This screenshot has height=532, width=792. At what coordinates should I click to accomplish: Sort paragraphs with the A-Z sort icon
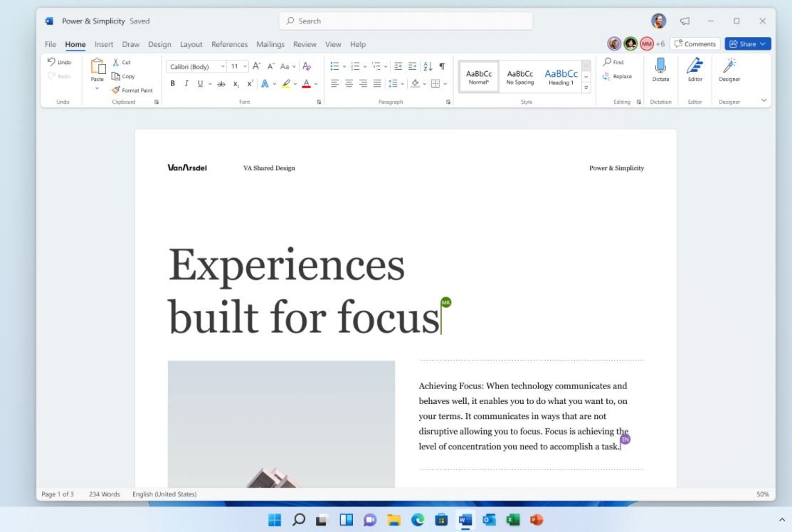tap(428, 66)
